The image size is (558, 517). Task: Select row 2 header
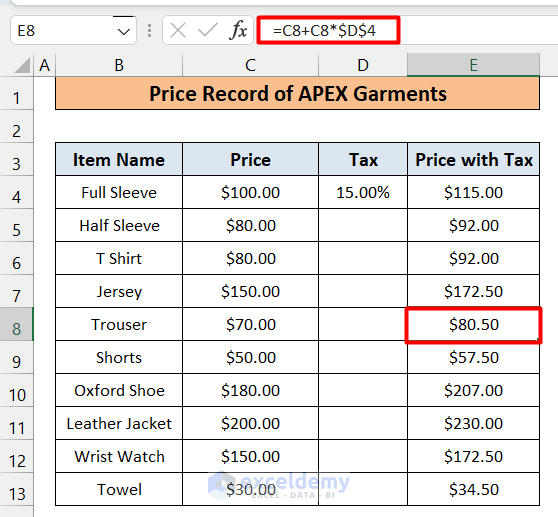pos(16,126)
